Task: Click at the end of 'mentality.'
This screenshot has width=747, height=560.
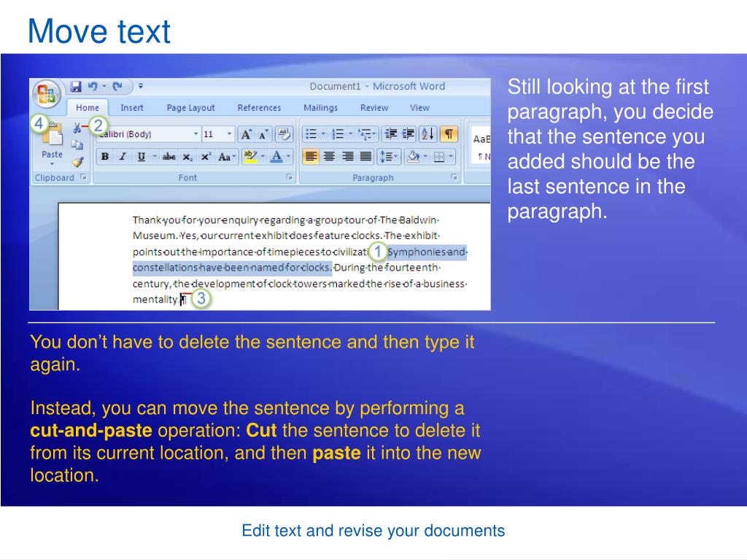Action: coord(180,300)
